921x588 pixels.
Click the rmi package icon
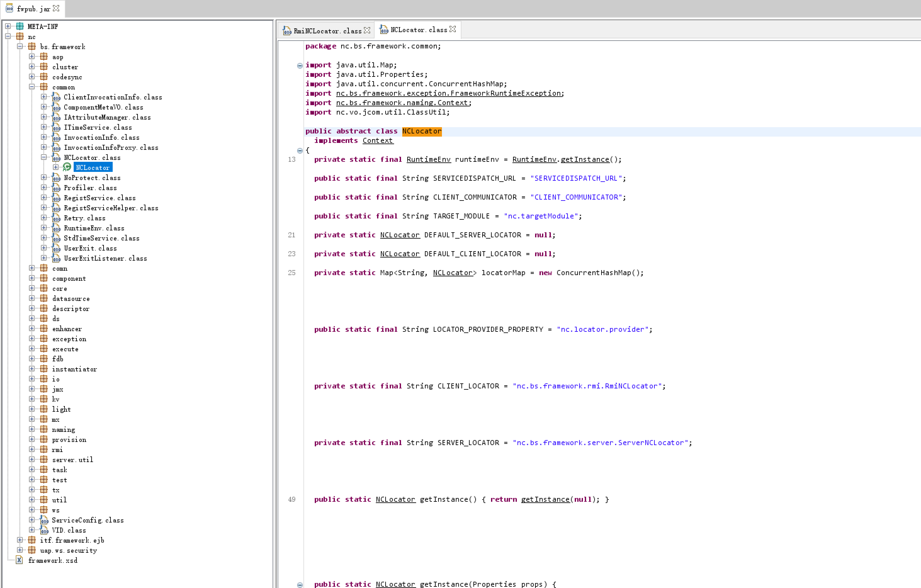(44, 449)
